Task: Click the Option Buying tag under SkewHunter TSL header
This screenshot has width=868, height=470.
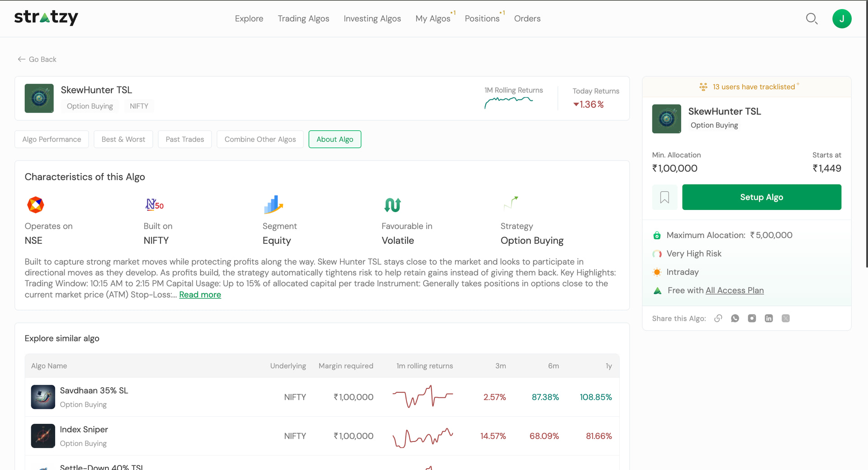Action: coord(90,106)
